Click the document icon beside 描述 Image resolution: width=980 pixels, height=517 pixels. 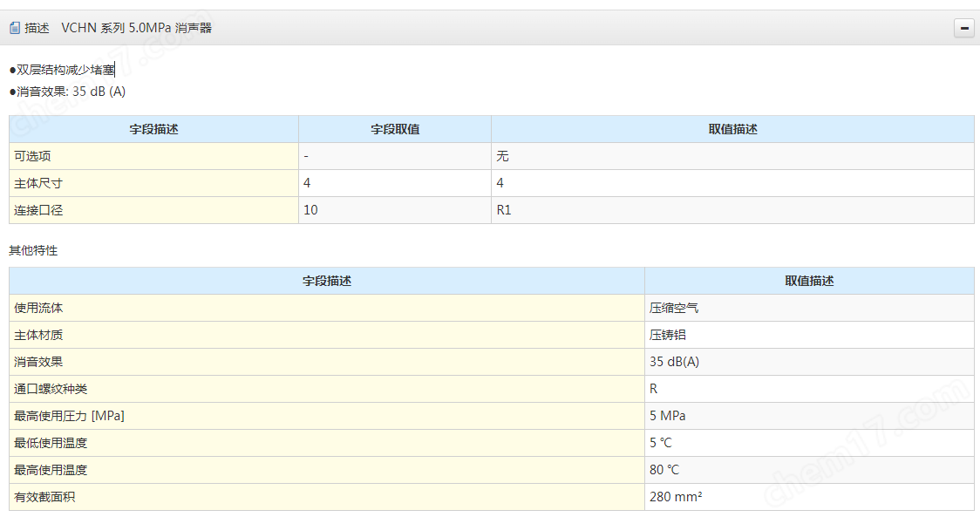coord(15,28)
